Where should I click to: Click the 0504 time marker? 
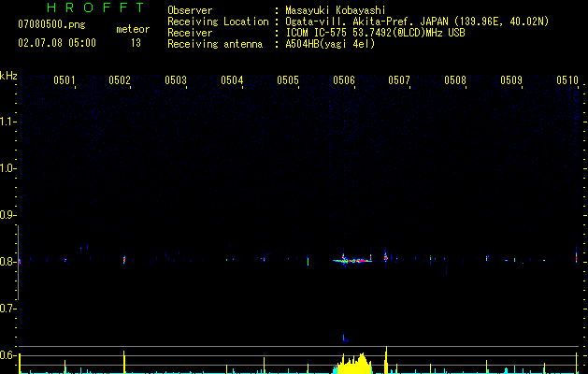(x=232, y=79)
